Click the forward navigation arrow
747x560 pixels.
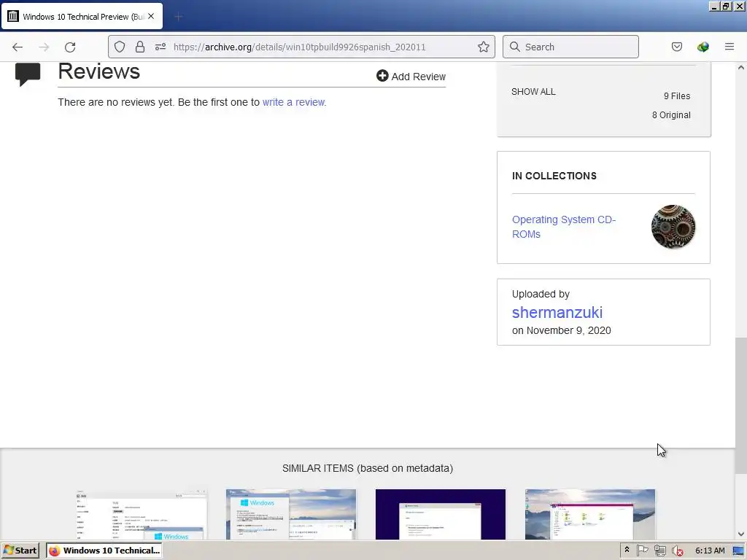(44, 47)
